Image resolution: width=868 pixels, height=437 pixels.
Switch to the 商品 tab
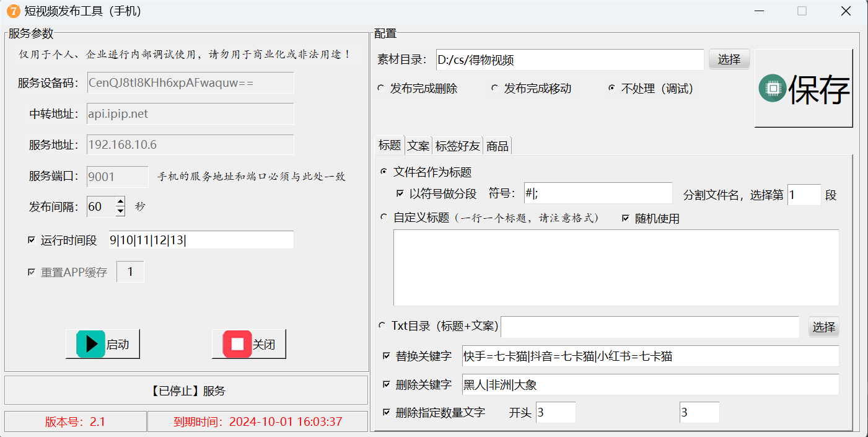coord(498,146)
